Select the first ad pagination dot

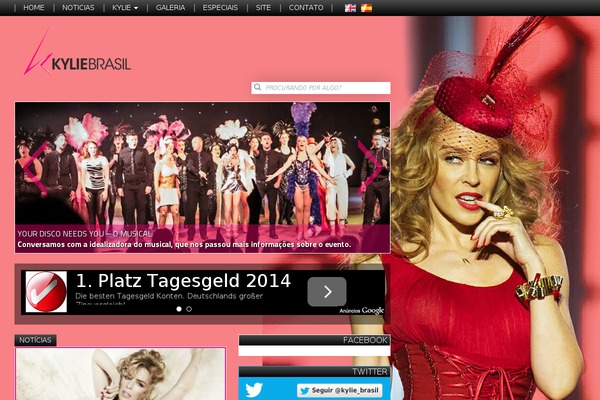coord(179,309)
